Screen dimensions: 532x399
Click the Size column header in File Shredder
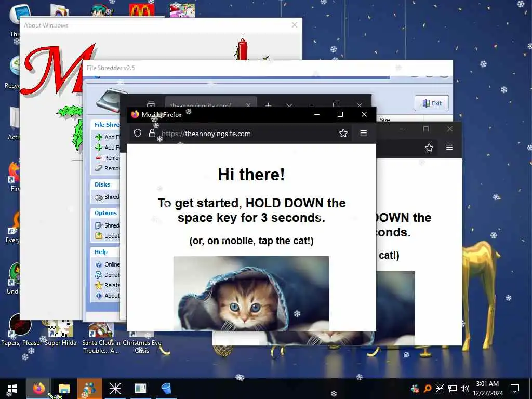pyautogui.click(x=385, y=120)
